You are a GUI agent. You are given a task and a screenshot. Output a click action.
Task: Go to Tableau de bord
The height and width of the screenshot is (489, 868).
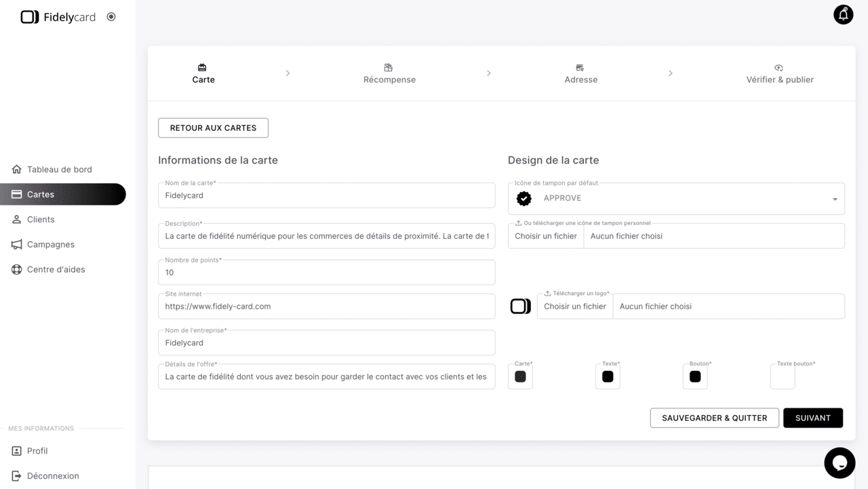point(60,170)
